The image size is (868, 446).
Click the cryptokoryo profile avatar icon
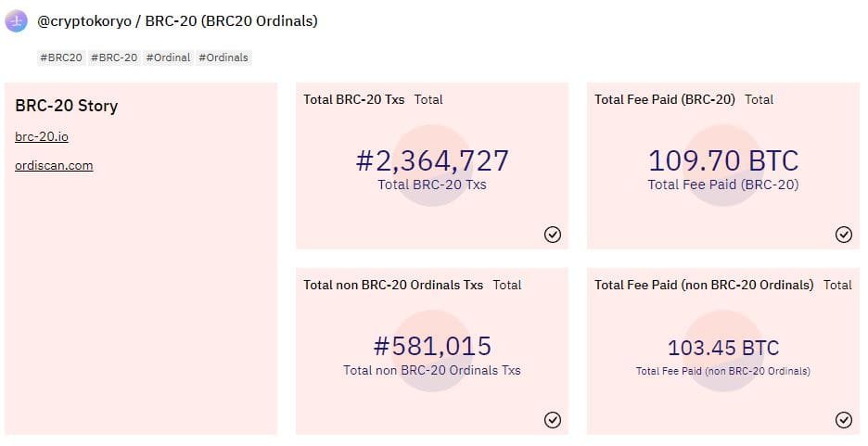17,21
